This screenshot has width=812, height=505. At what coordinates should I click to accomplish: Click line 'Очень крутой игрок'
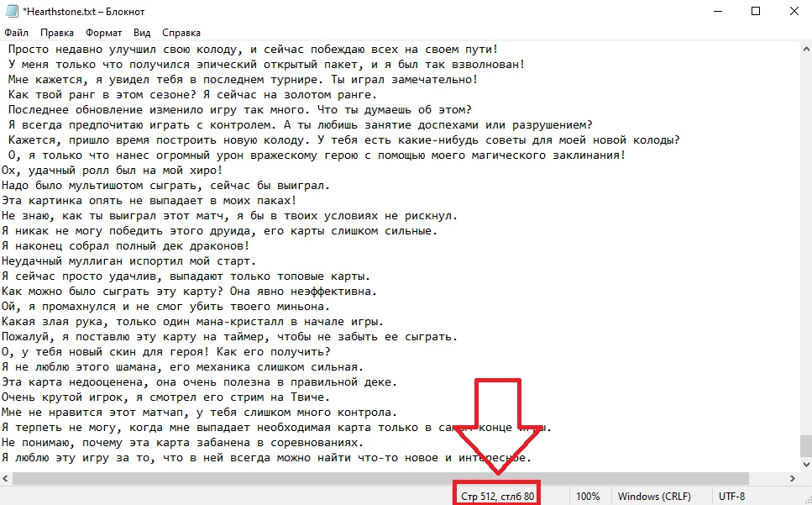click(x=165, y=397)
